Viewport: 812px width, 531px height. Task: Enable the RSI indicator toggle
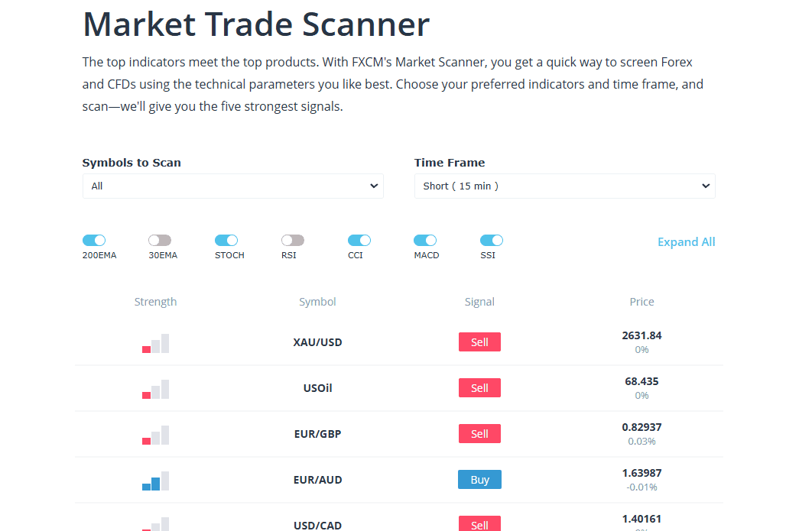point(292,240)
